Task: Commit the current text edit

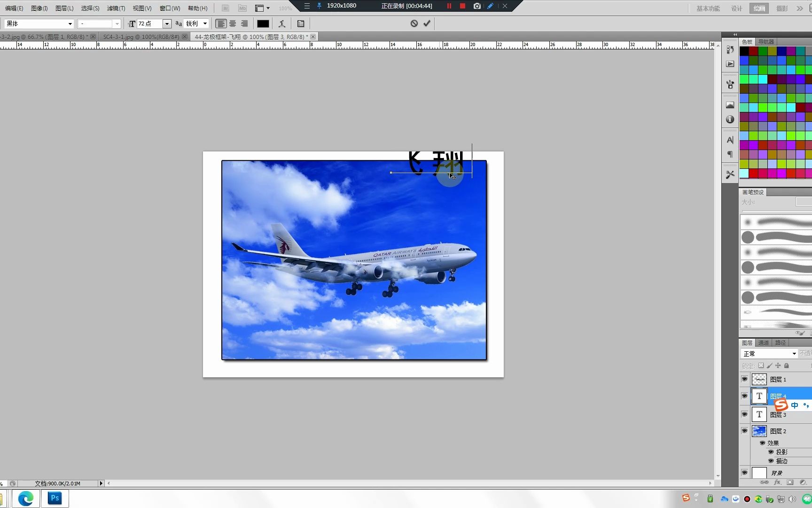Action: [427, 23]
